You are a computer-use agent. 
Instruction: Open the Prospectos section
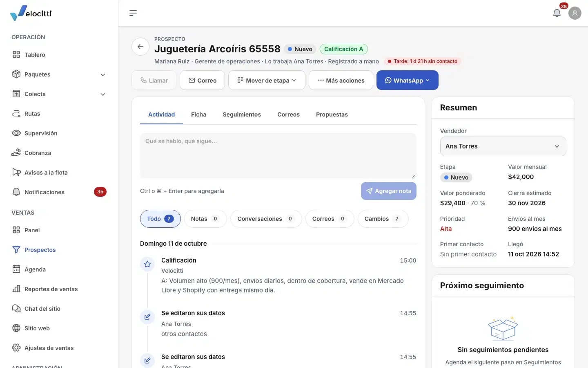point(59,250)
